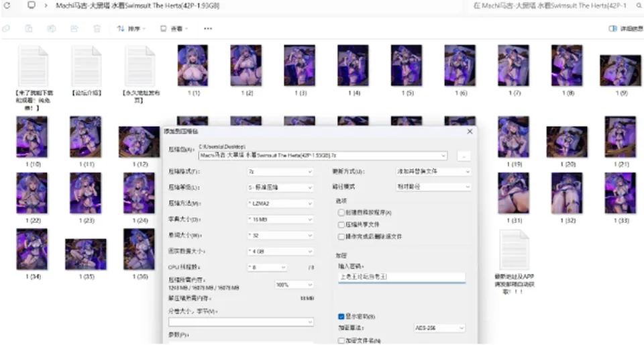The height and width of the screenshot is (345, 644).
Task: Select image thumbnail 1 (12)
Action: 140,142
